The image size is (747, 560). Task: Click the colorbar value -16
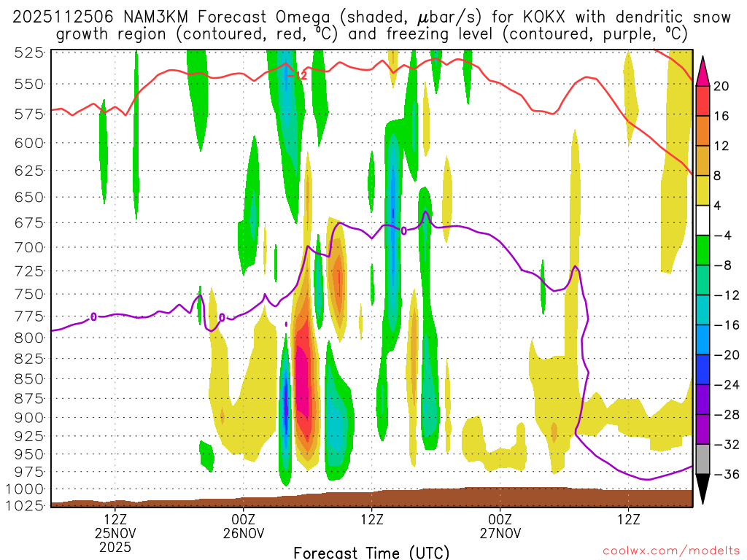click(x=727, y=325)
